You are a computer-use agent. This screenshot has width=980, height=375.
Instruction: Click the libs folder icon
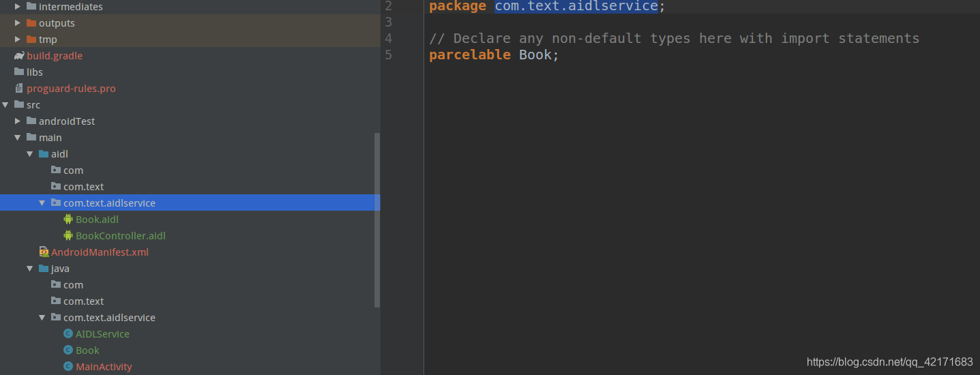[x=19, y=72]
